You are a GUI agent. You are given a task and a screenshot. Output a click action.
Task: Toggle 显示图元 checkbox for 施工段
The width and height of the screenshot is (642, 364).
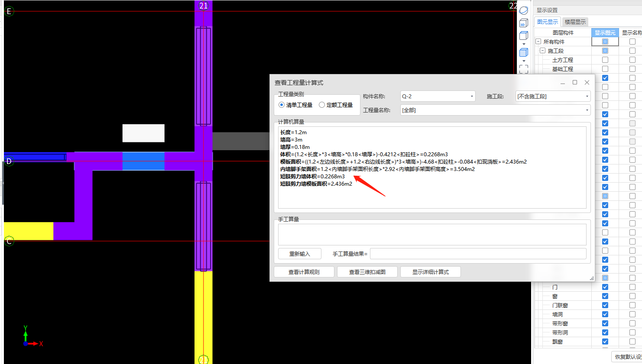tap(605, 51)
